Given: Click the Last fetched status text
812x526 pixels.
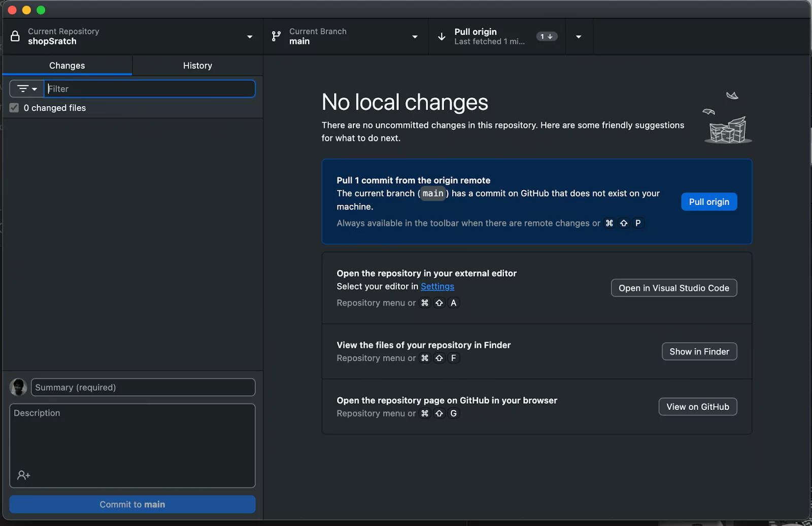Looking at the screenshot, I should 490,42.
